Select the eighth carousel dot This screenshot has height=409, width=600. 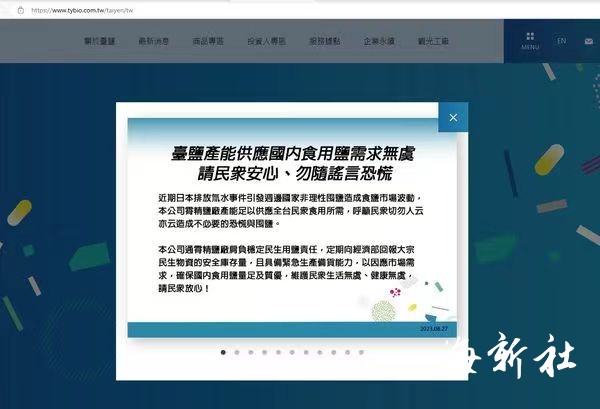click(x=320, y=352)
